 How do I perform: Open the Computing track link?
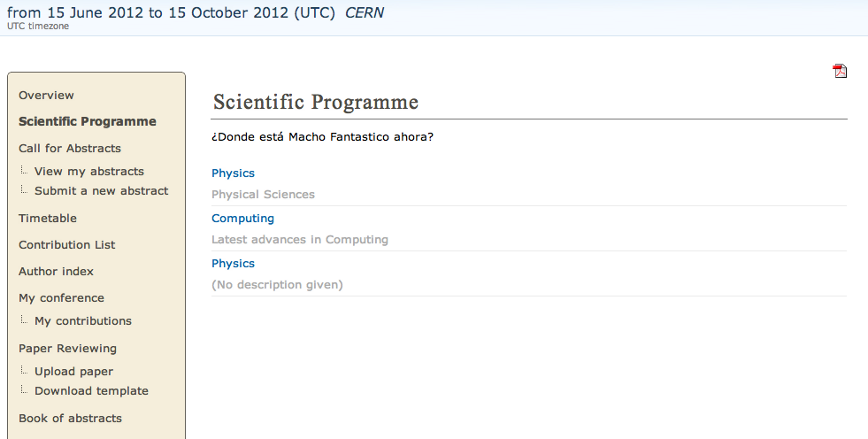point(242,219)
